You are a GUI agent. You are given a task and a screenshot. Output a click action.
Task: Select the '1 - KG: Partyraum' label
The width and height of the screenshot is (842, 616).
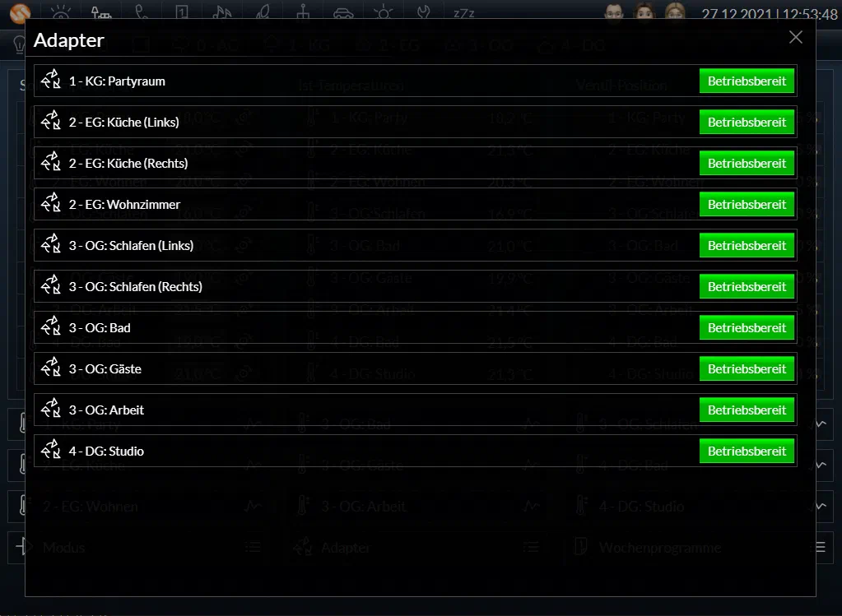tap(117, 81)
